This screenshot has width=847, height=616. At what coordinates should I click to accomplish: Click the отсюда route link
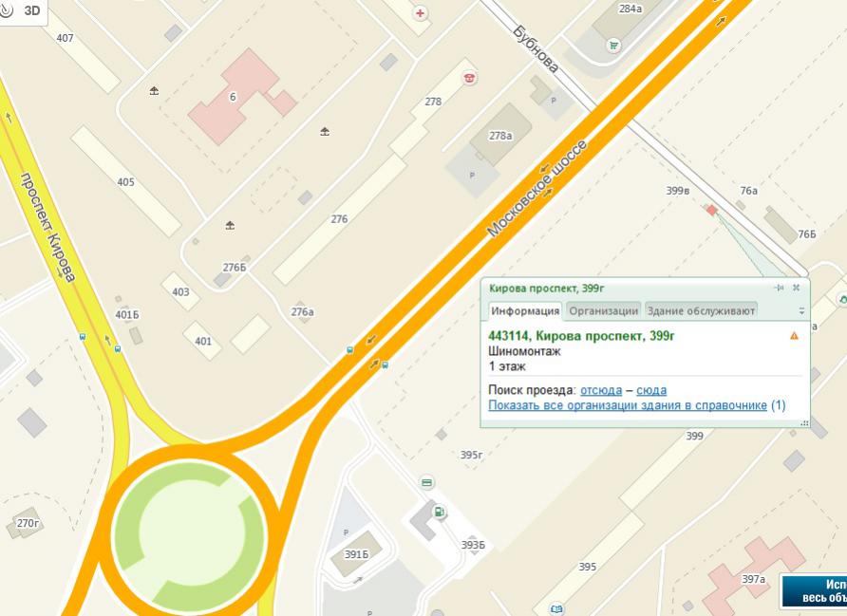point(600,390)
